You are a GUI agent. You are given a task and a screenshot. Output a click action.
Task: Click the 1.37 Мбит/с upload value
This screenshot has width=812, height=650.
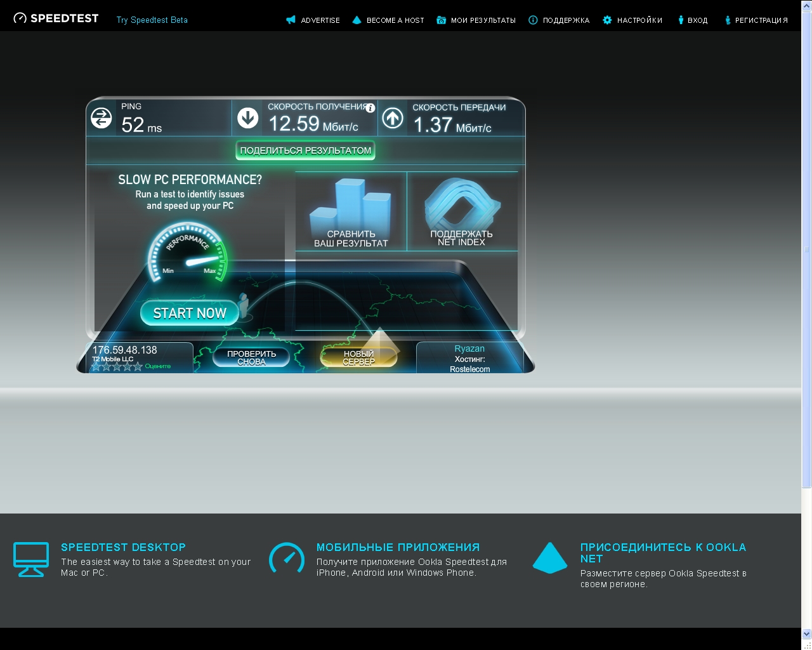pyautogui.click(x=452, y=125)
